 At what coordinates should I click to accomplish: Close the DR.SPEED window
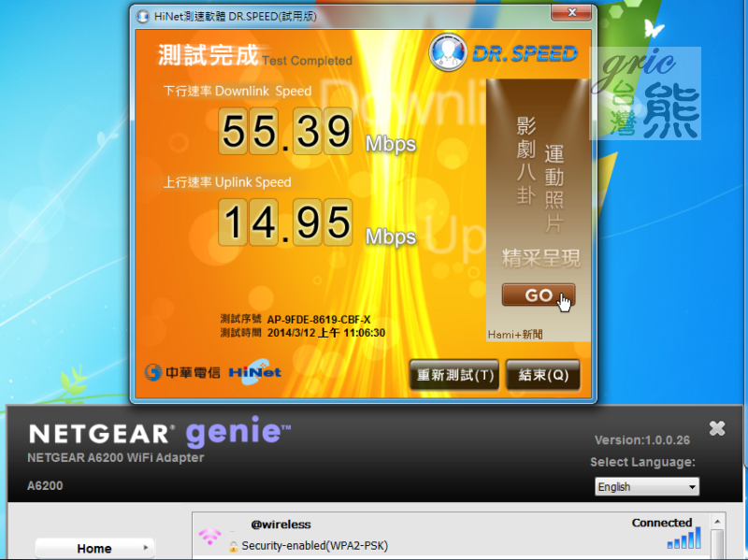coord(571,13)
